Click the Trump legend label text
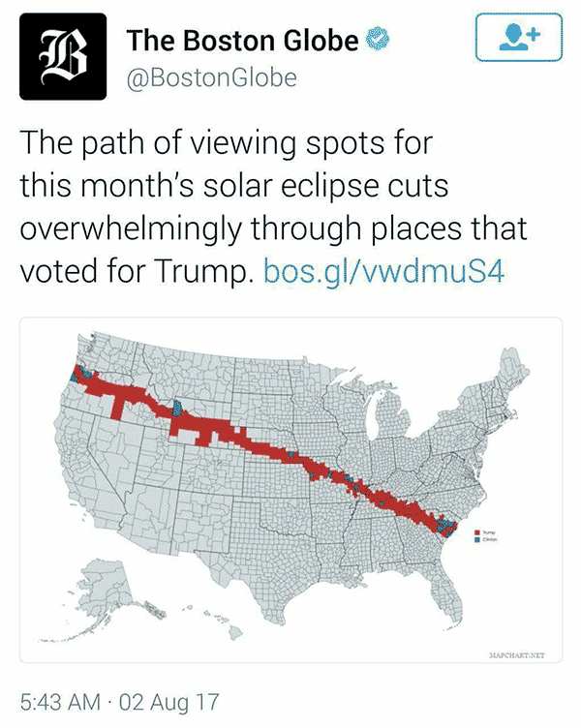Image resolution: width=581 pixels, height=728 pixels. point(490,532)
